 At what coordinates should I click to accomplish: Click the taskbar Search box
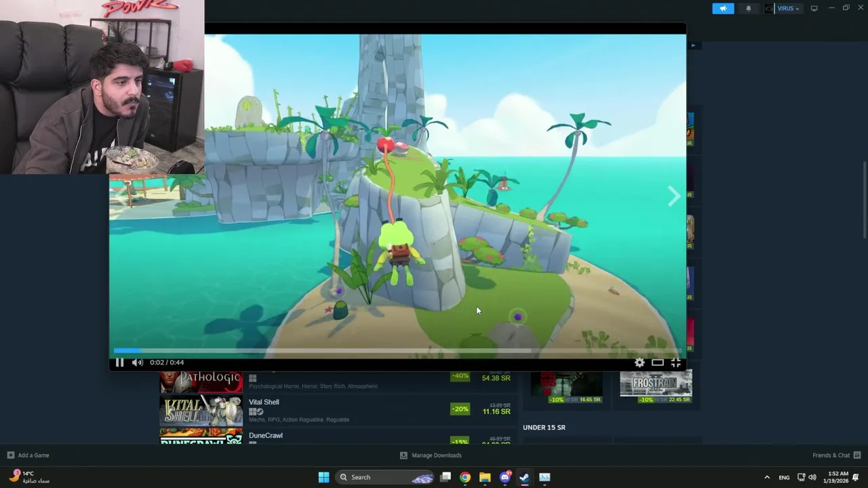coord(384,477)
